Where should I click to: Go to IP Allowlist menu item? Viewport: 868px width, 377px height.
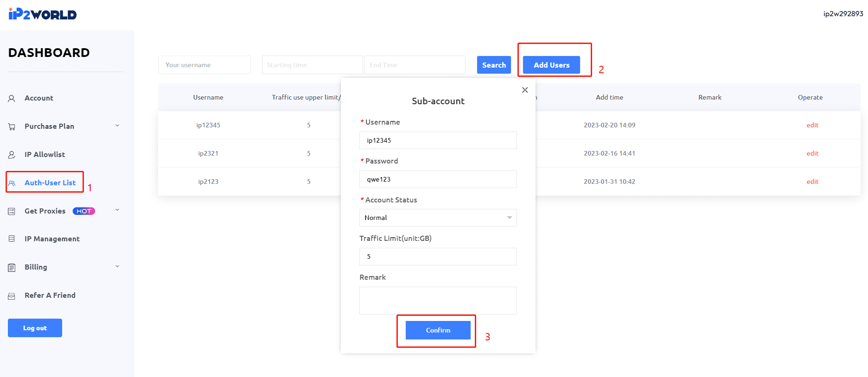(x=45, y=155)
